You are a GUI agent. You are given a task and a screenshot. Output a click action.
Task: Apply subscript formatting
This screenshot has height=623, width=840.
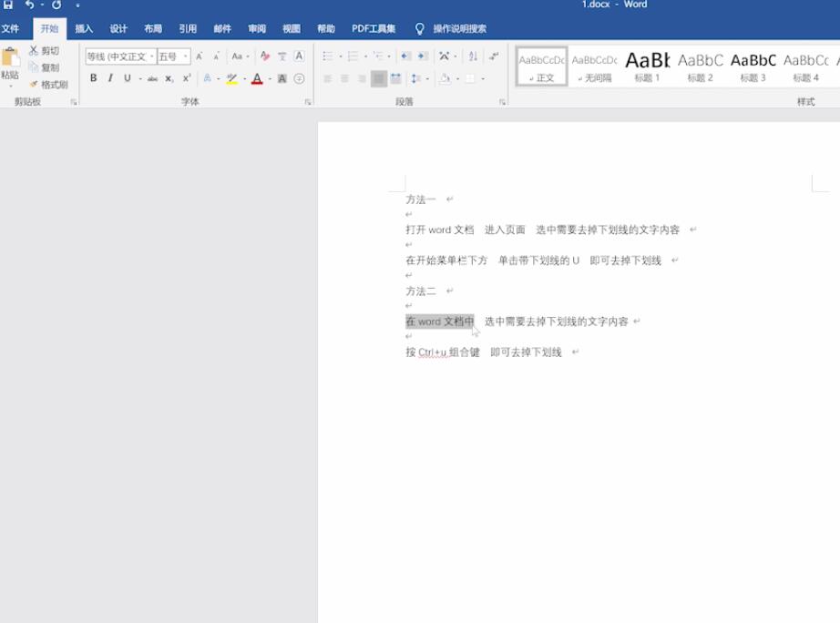[x=169, y=78]
